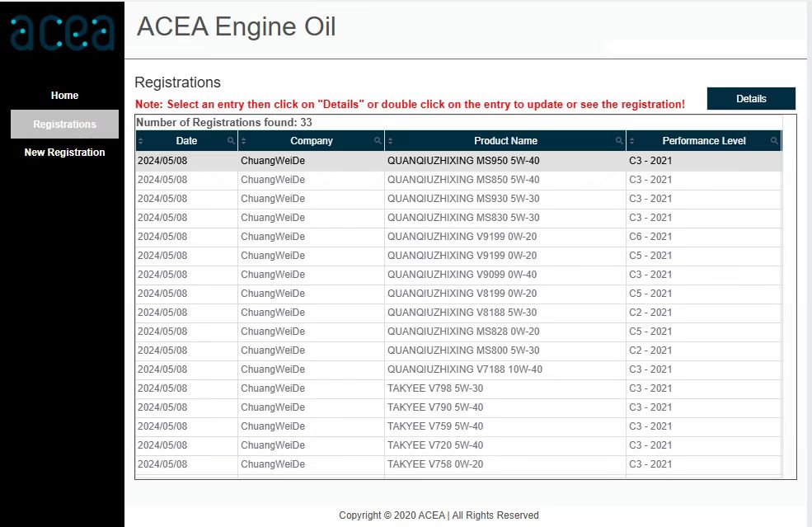Go to Home in sidebar
812x527 pixels.
(65, 96)
